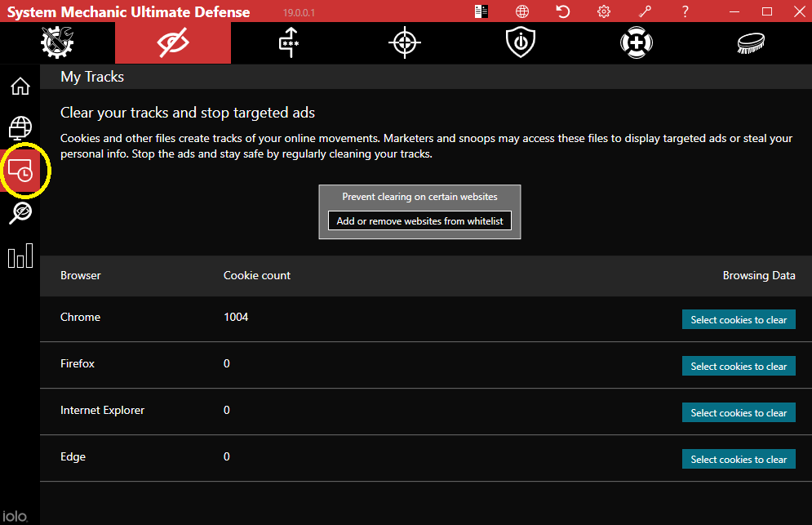
Task: Select cookies to clear for Firefox
Action: tap(739, 367)
